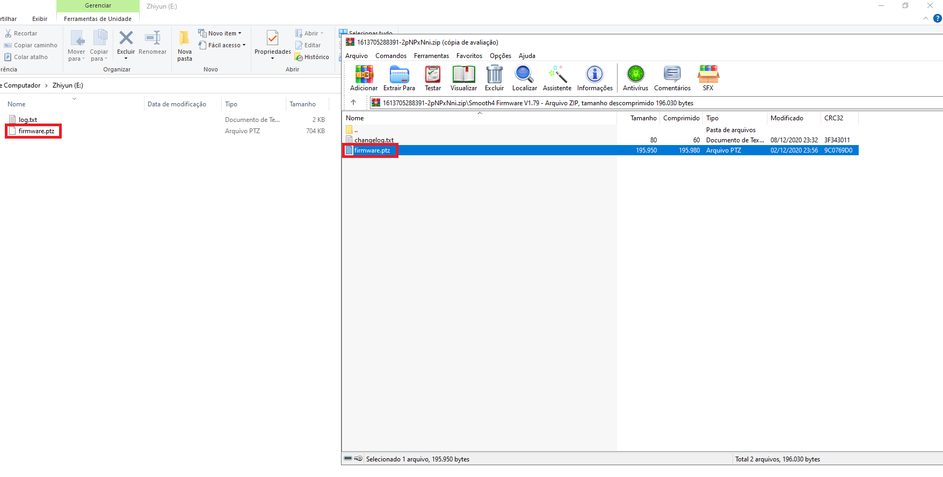Viewport: 943px width, 477px height.
Task: Run Testar on the archive
Action: click(432, 78)
